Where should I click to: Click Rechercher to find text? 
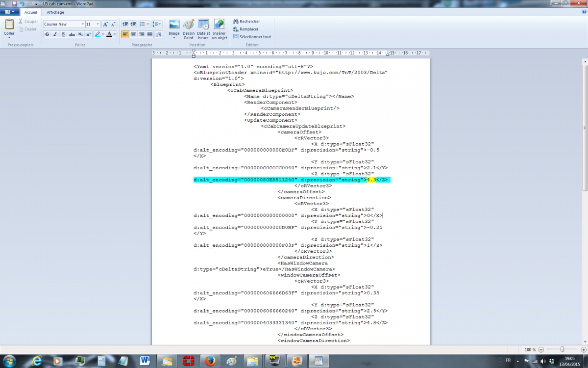click(246, 22)
